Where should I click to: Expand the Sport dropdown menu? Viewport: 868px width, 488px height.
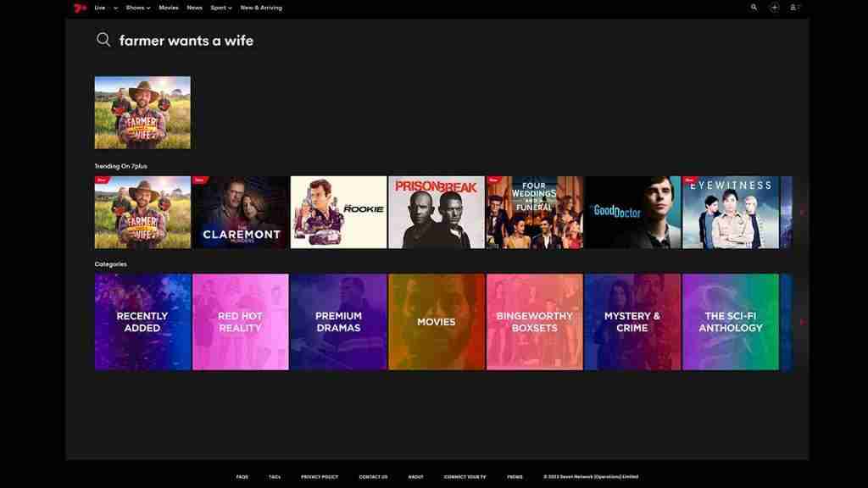(221, 8)
